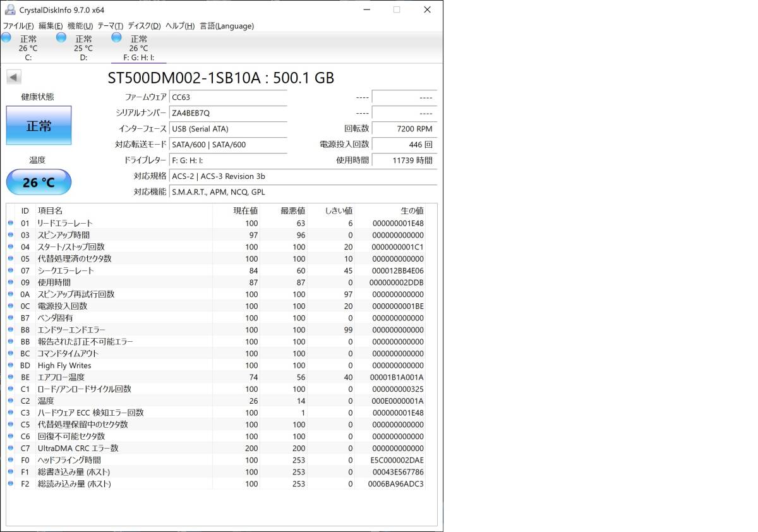Click status dot for C5 代替処理保留中のセクタ数 row
The height and width of the screenshot is (532, 758).
coord(10,425)
